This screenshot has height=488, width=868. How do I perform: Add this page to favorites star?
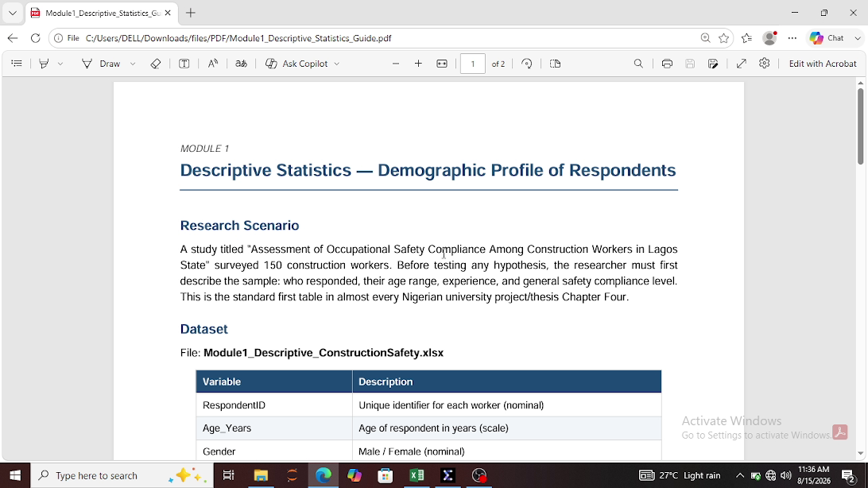(x=723, y=38)
